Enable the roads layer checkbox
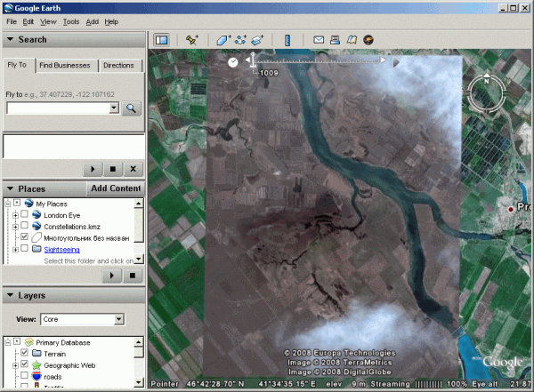This screenshot has height=392, width=534. click(24, 375)
